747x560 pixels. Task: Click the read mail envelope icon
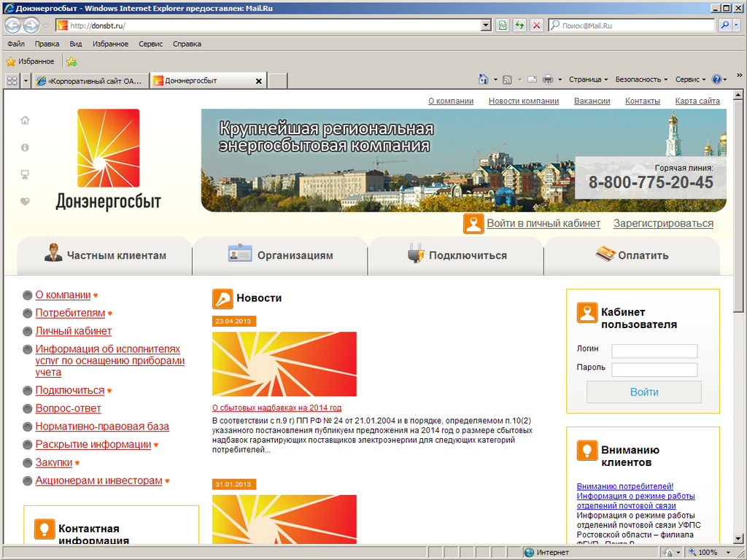point(532,79)
